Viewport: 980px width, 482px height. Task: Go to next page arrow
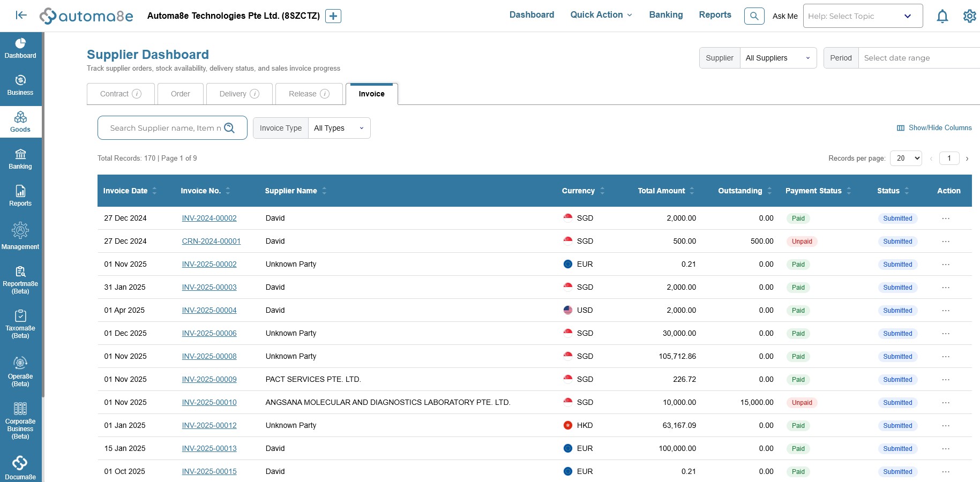click(x=967, y=159)
